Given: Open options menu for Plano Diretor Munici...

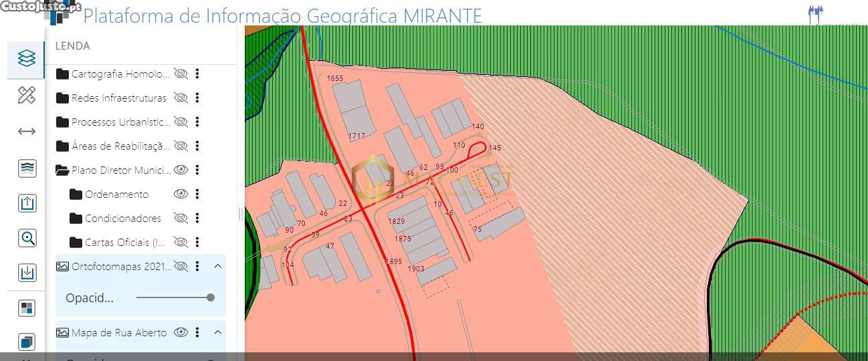Looking at the screenshot, I should click(x=197, y=170).
